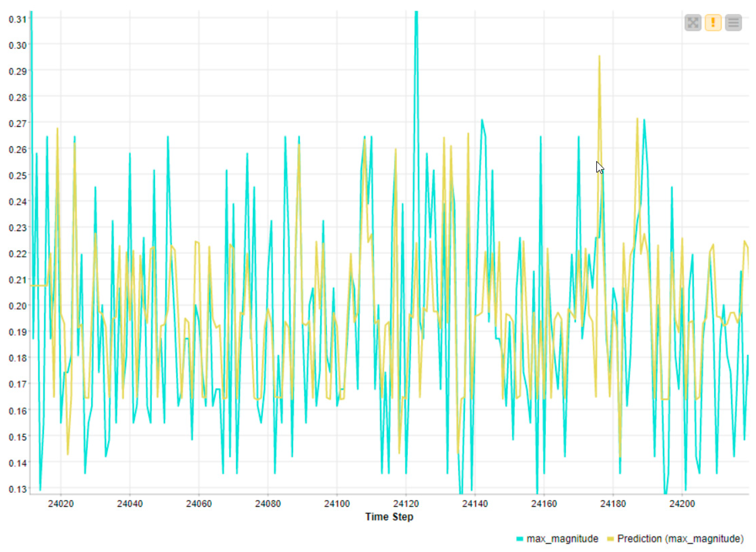The image size is (756, 552).
Task: Click the cyan max_magnitude legend swatch
Action: (x=520, y=539)
